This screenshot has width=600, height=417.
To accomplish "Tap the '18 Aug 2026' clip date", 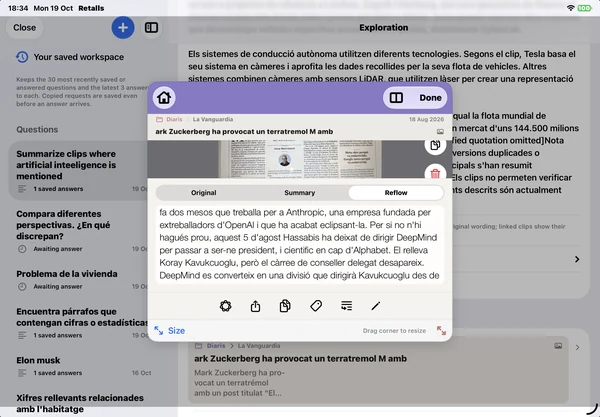I will [426, 119].
